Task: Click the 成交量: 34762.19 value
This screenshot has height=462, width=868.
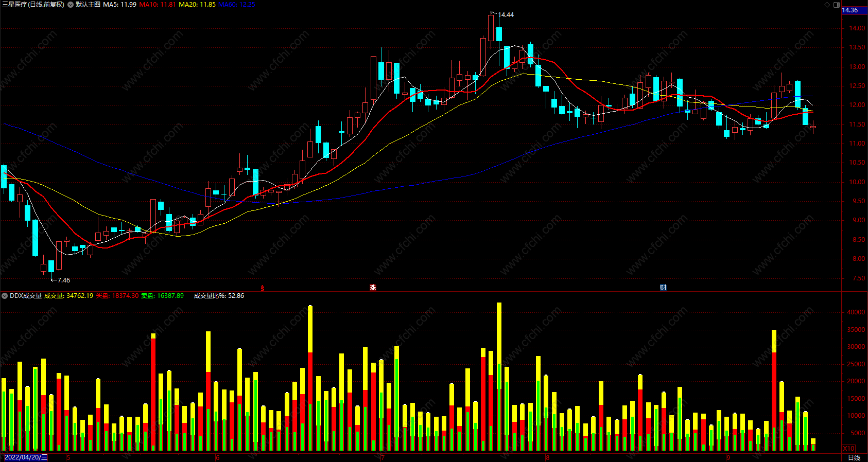Action: click(69, 296)
